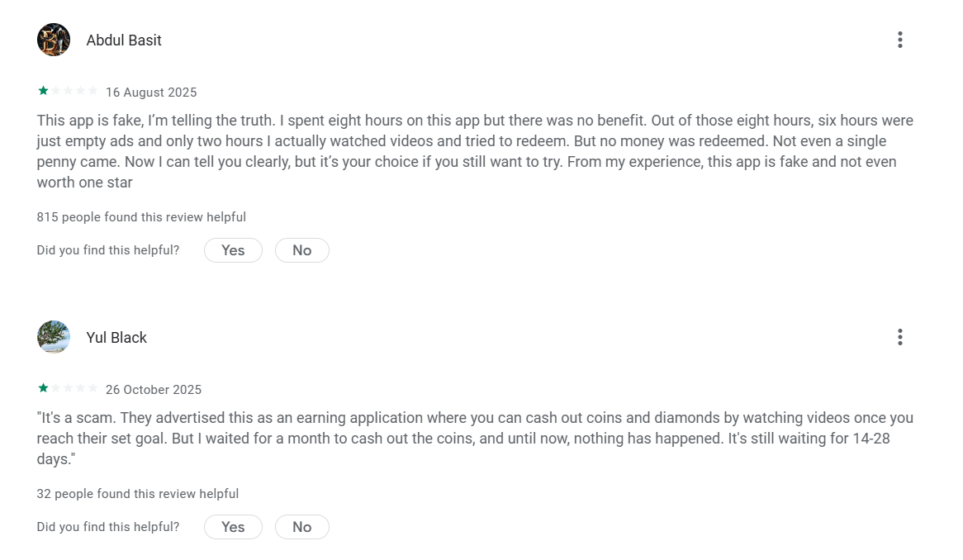Screen dimensions: 963x560
Task: Click the "It's a scam" review text
Action: coord(475,438)
